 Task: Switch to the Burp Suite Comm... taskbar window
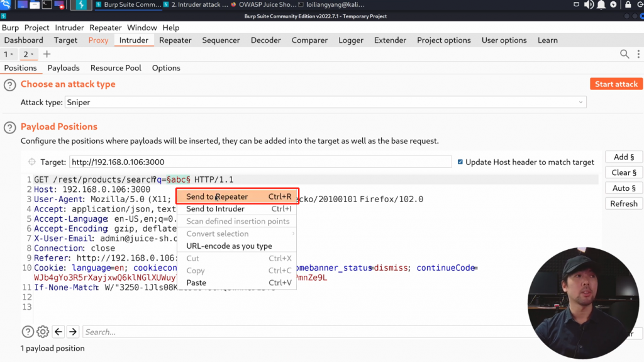pos(128,4)
